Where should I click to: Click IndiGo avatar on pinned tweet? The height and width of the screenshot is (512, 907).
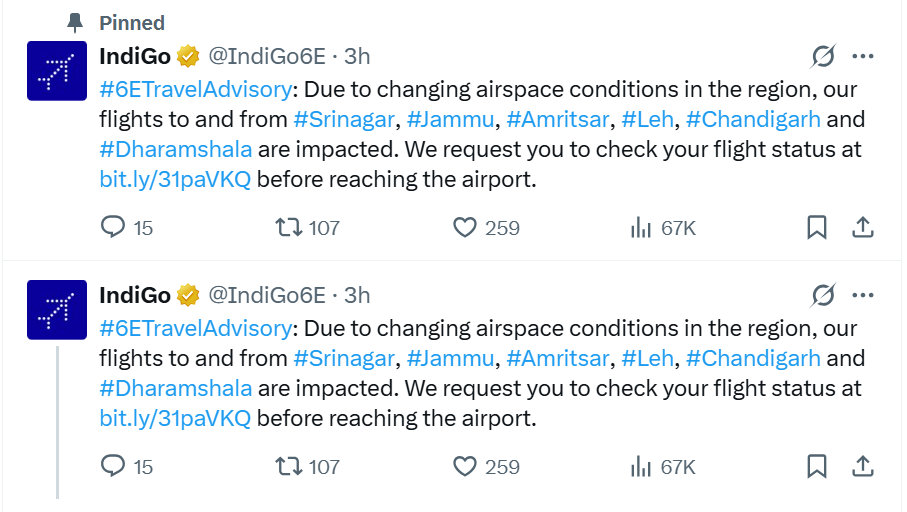pyautogui.click(x=56, y=71)
